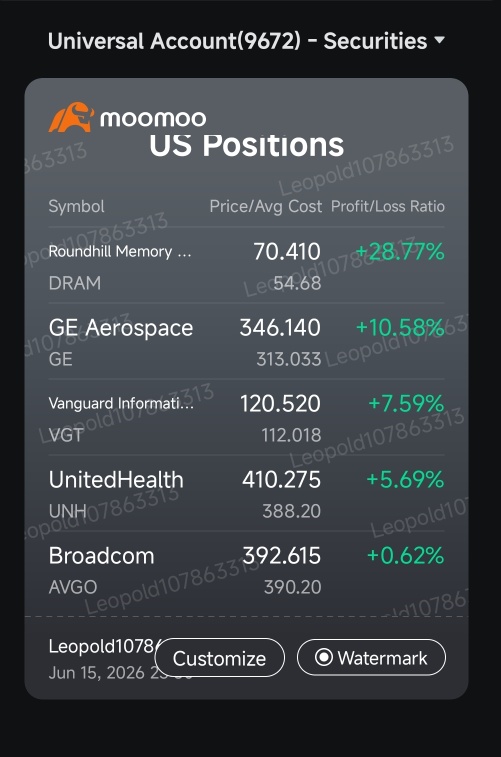
Task: Click the Symbol column header
Action: (x=76, y=207)
